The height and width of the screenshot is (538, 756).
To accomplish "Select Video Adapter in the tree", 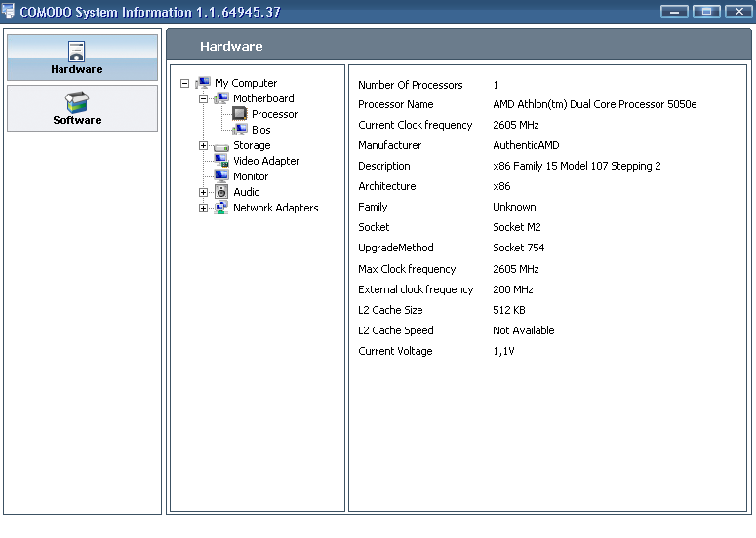I will [266, 161].
